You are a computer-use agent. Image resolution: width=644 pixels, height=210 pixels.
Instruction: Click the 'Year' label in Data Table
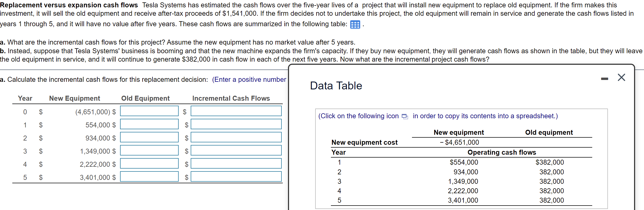click(x=338, y=152)
